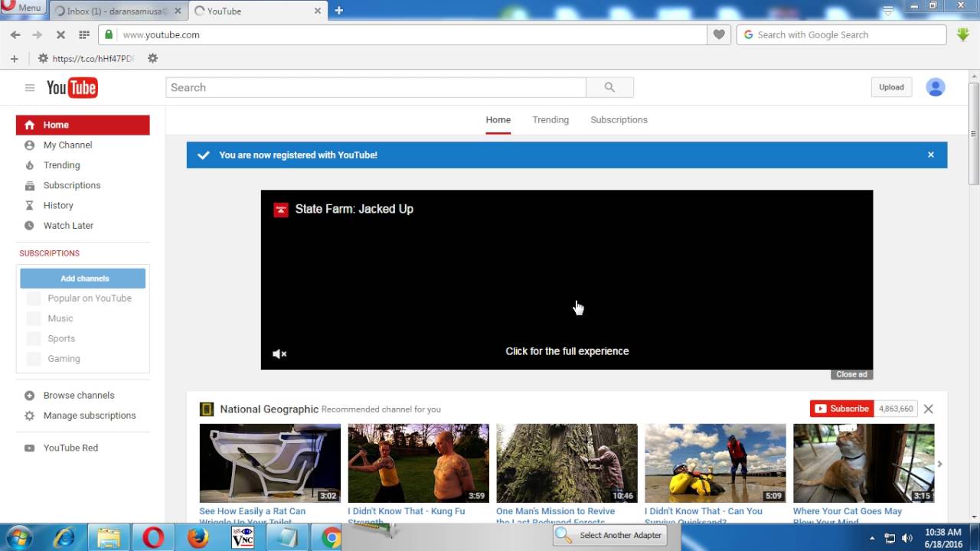Subscribe to National Geographic
This screenshot has width=980, height=551.
pos(841,409)
